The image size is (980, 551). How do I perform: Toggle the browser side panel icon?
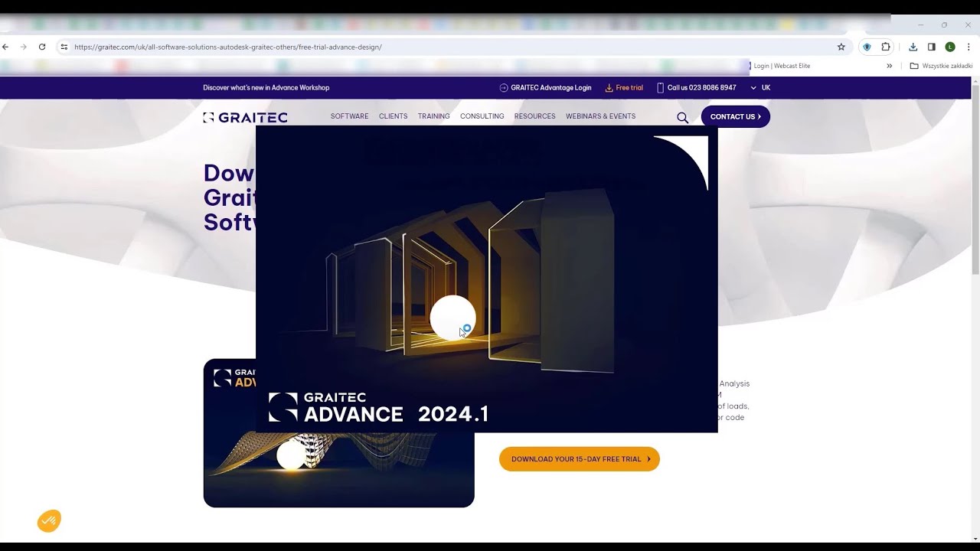[932, 47]
